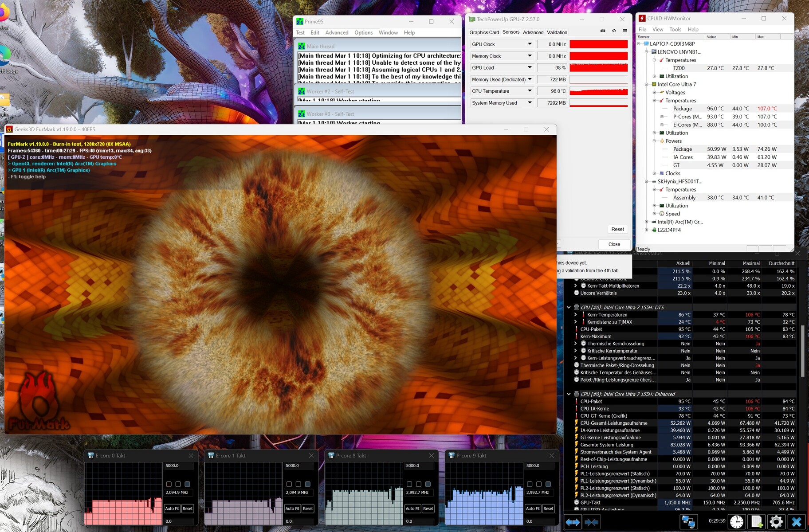Screen dimensions: 809x532
Task: Toggle first checkbox in E-core 0 Takt graph
Action: point(169,484)
